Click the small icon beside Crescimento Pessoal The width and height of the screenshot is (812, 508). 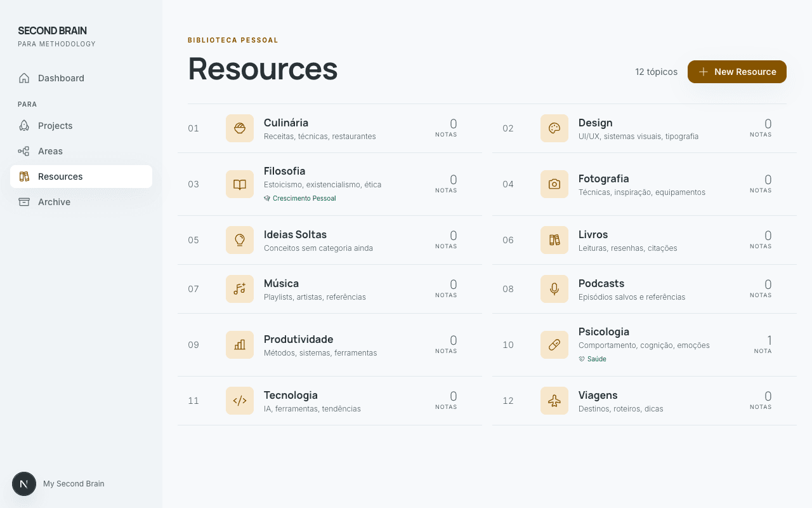[267, 198]
